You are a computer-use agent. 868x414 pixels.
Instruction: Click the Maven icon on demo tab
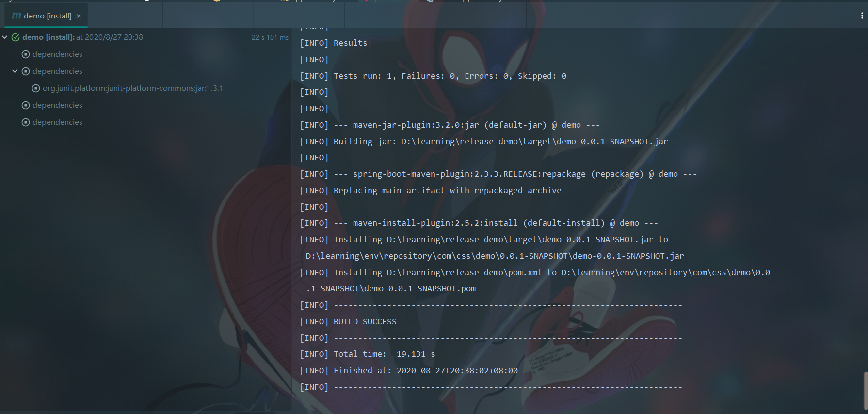tap(16, 16)
